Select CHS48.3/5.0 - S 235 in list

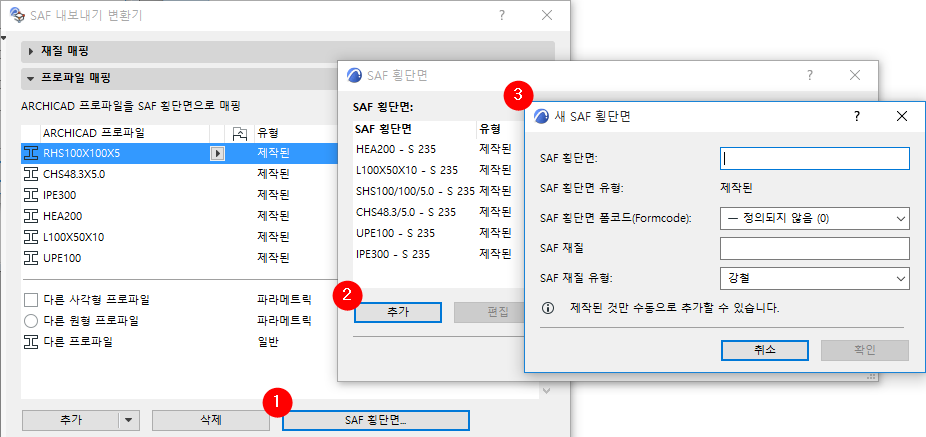pos(436,212)
